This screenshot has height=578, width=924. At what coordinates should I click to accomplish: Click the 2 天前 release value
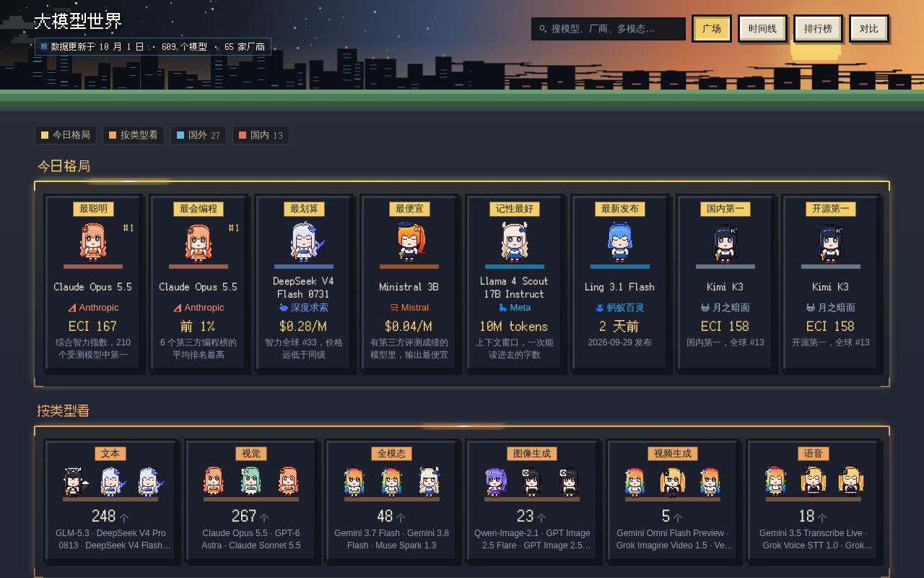coord(619,327)
